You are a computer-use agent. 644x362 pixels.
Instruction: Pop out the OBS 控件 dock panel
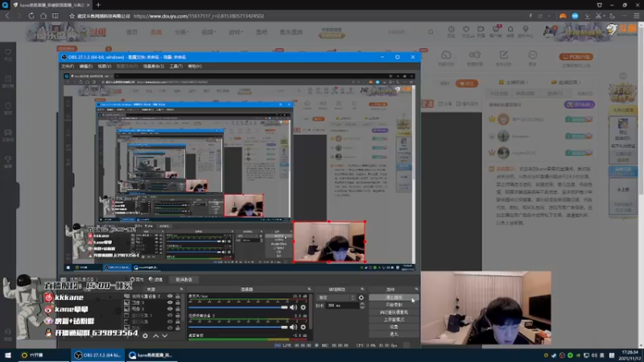click(416, 289)
